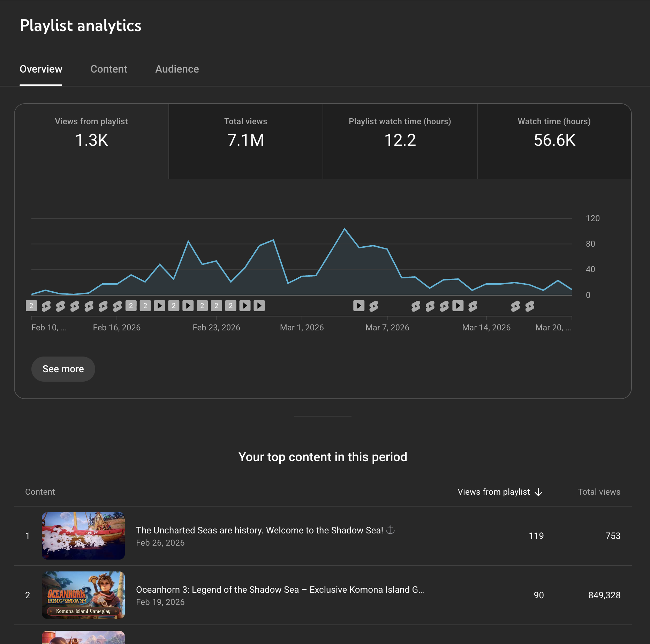Click the first-ranked video thumbnail

click(x=83, y=536)
